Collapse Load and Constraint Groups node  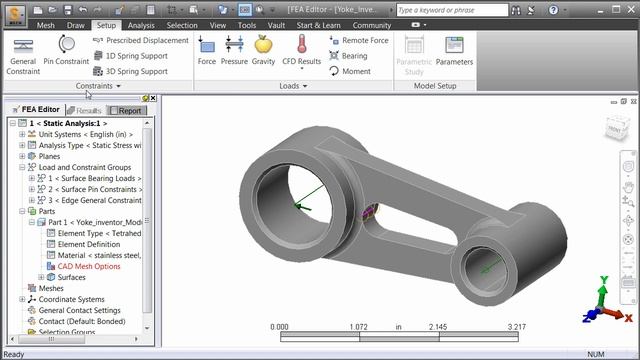(22, 167)
